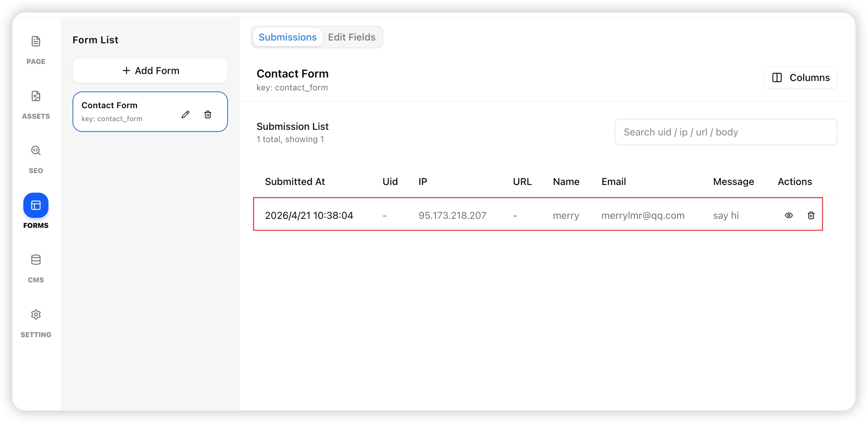Open Setting gear in sidebar

click(x=36, y=315)
